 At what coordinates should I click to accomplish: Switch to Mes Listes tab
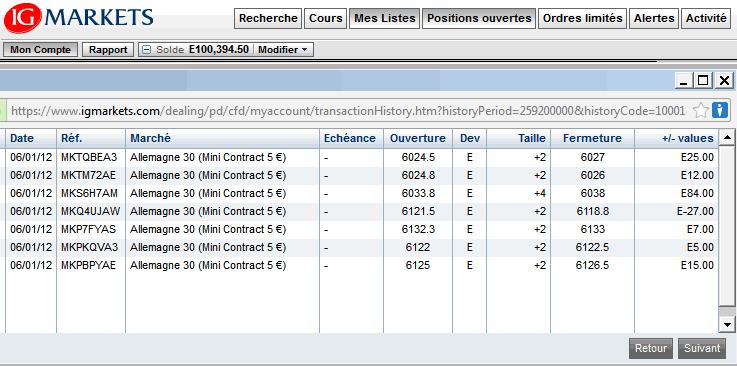point(384,18)
